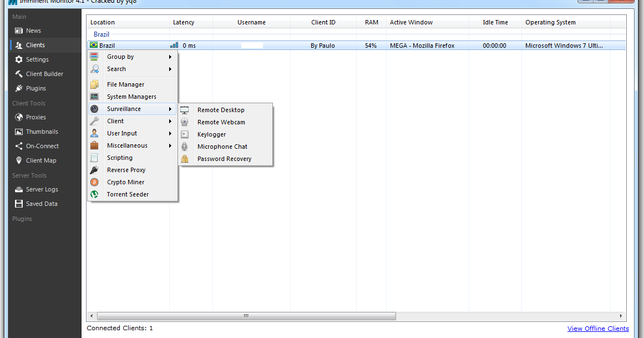Screen dimensions: 644x338
Task: Select the Clients people icon in sidebar
Action: 18,45
